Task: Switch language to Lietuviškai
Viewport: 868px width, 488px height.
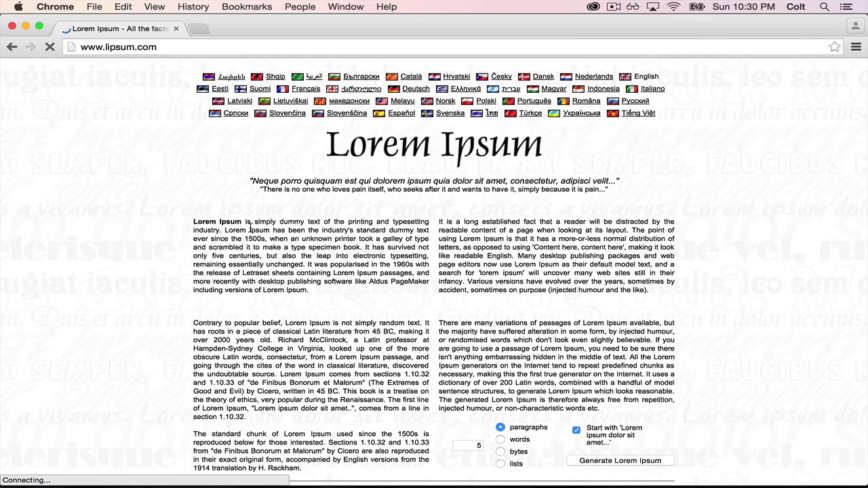Action: pos(290,101)
